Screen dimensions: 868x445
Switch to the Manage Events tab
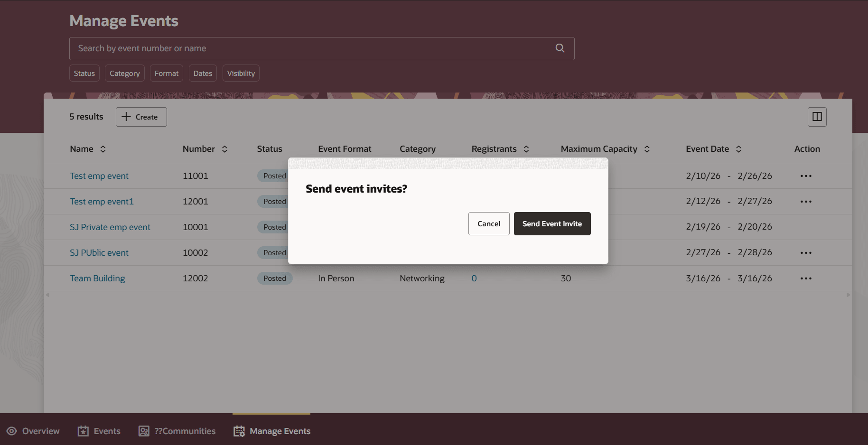pyautogui.click(x=272, y=431)
